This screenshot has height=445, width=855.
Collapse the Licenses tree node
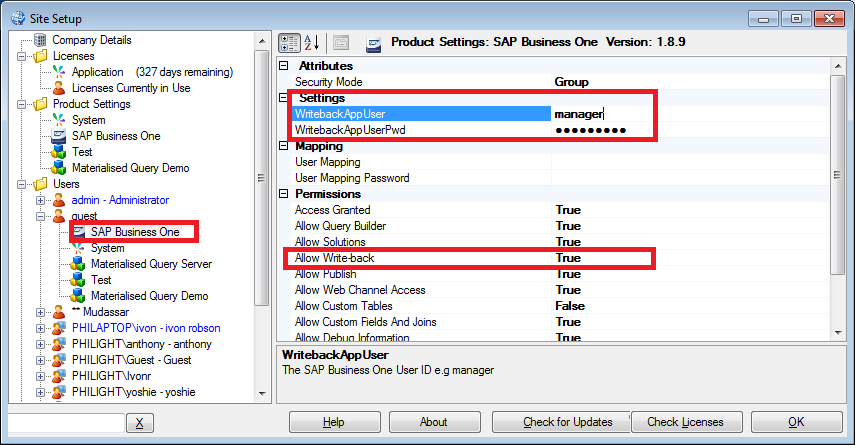tap(21, 56)
